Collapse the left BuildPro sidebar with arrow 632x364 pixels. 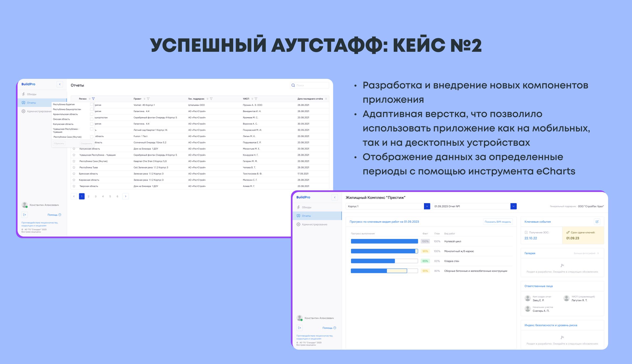60,84
